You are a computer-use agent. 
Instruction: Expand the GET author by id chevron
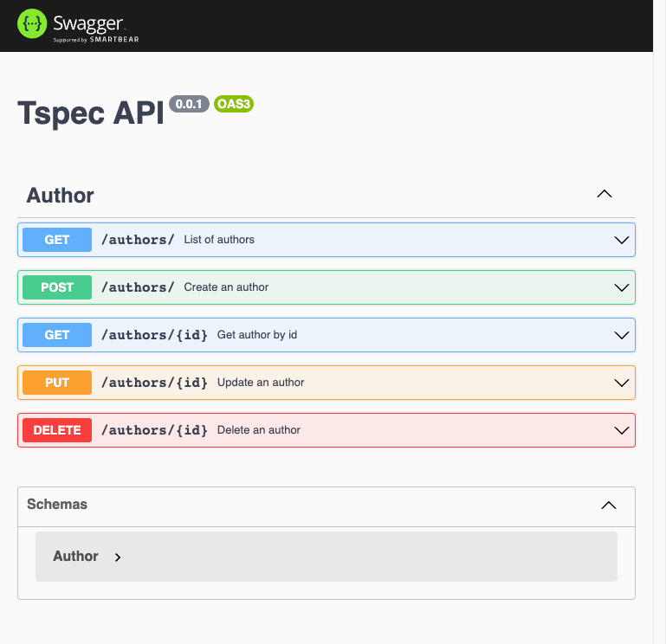coord(621,335)
